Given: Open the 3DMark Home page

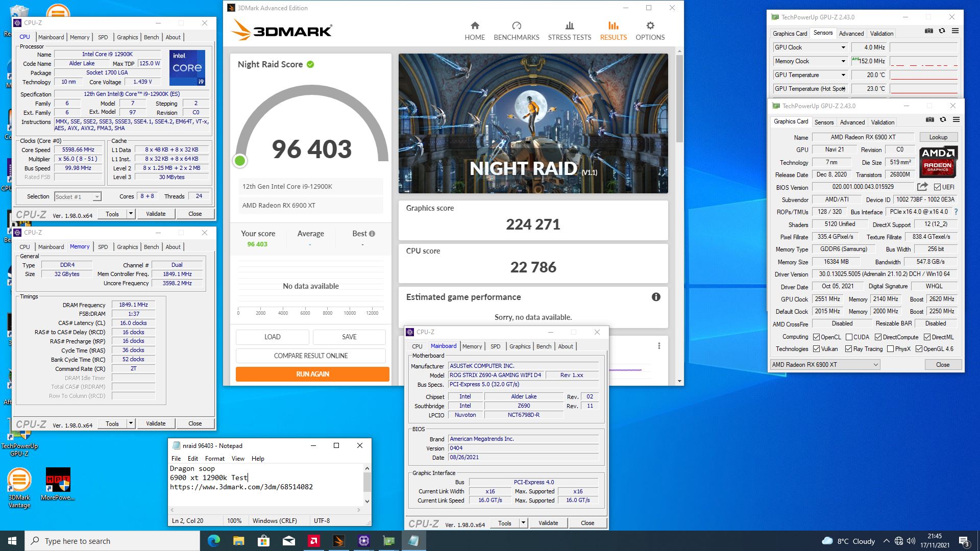Looking at the screenshot, I should [x=474, y=31].
